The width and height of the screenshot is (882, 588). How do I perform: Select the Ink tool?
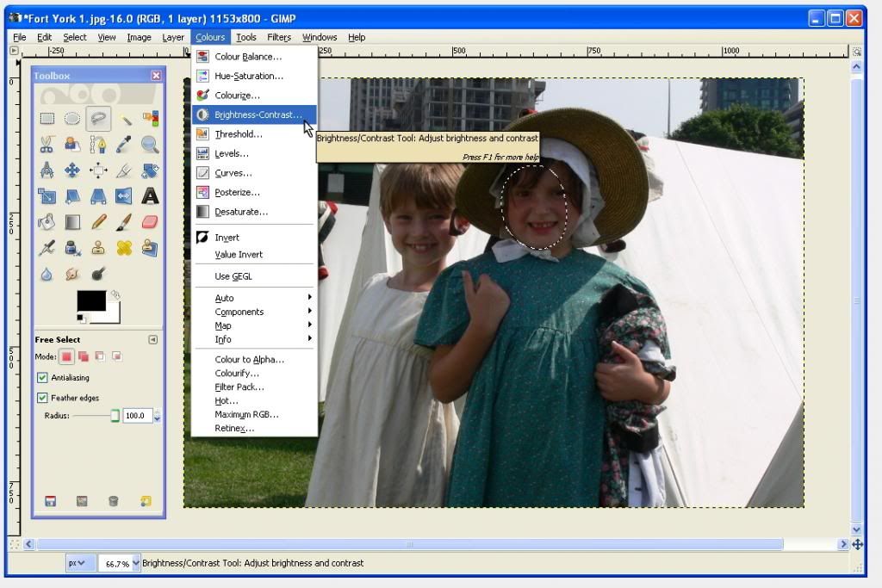(x=72, y=248)
